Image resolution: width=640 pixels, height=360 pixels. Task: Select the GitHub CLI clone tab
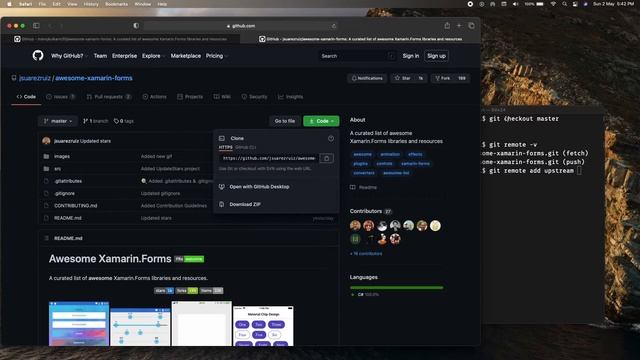tap(245, 147)
